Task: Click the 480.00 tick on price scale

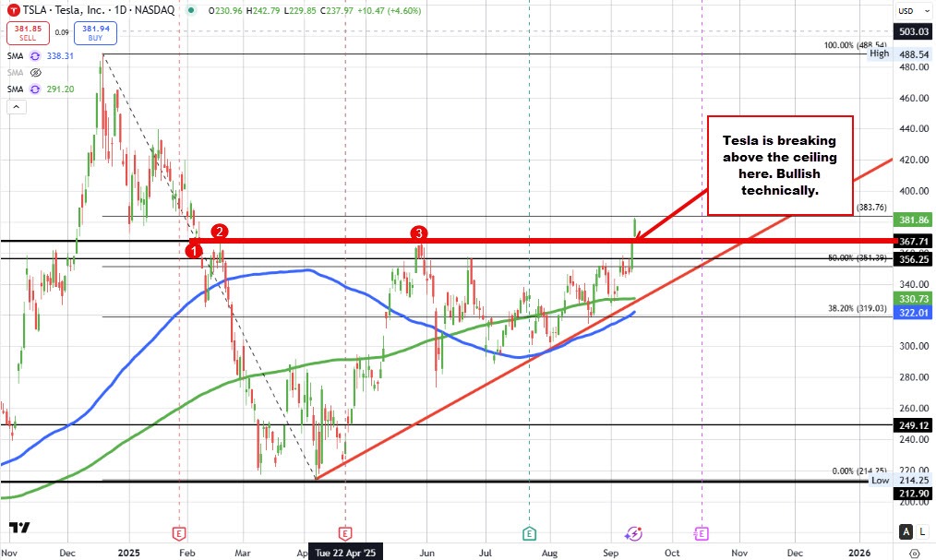Action: (914, 67)
